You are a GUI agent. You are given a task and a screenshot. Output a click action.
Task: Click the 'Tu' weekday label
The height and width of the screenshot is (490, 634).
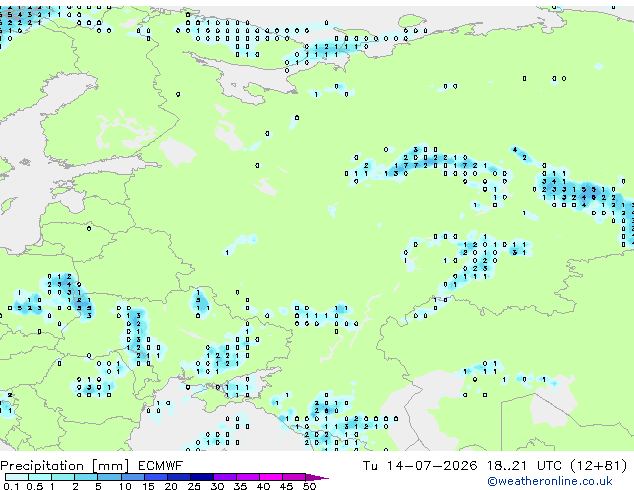[x=370, y=466]
